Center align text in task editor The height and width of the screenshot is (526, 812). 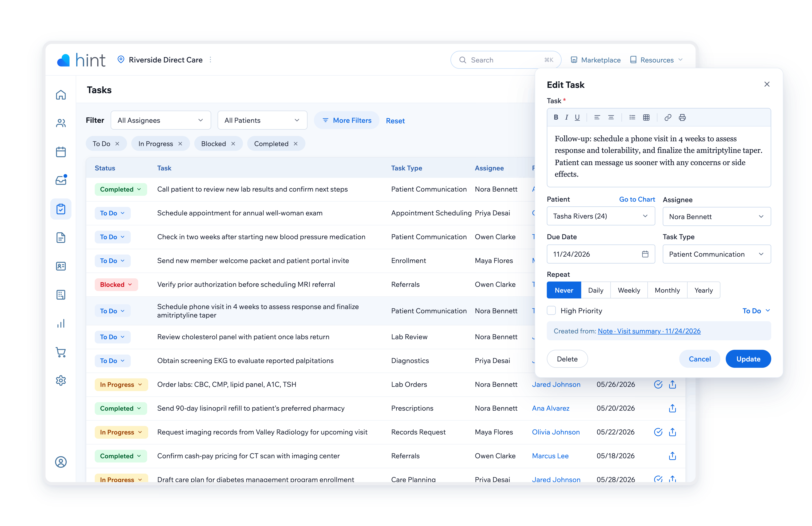[611, 117]
